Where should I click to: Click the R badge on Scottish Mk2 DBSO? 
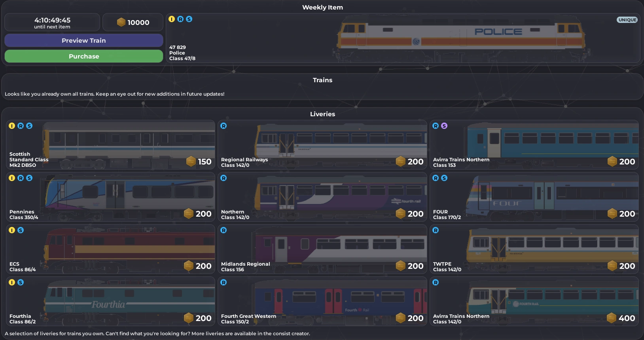21,126
